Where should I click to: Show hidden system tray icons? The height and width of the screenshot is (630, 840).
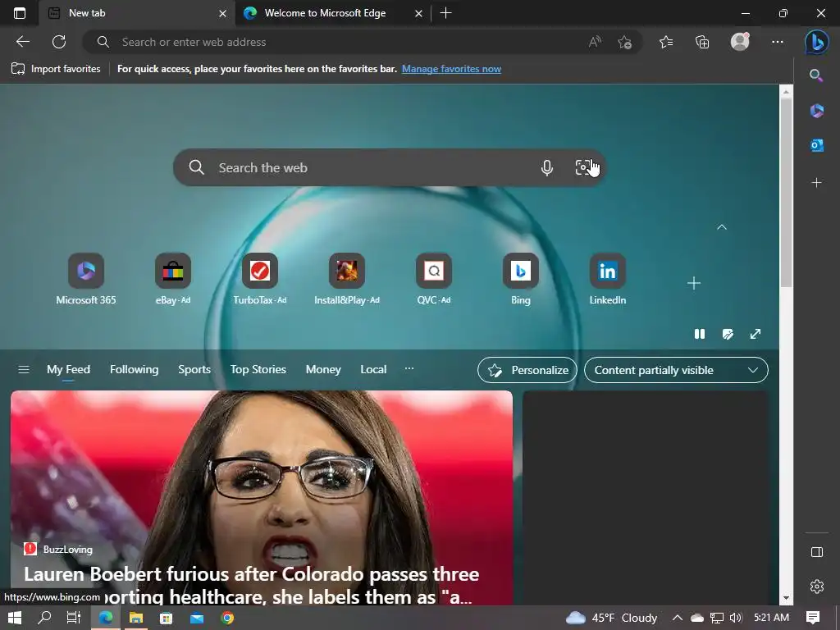pos(677,618)
